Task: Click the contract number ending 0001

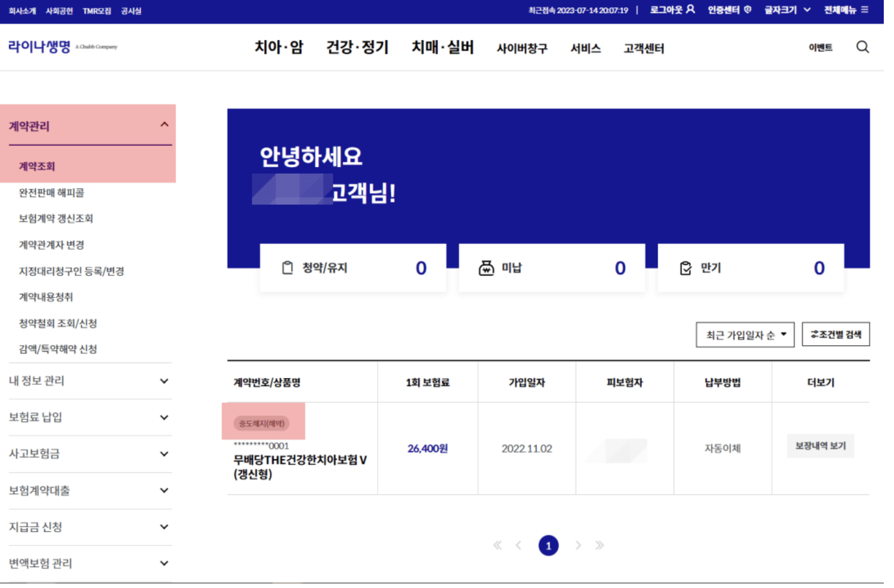Action: click(261, 446)
